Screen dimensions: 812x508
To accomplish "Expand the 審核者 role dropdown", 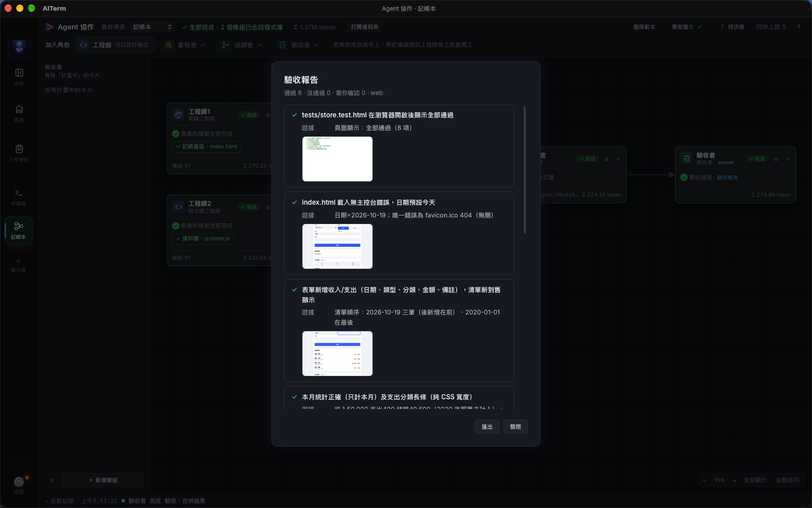I will coord(185,45).
